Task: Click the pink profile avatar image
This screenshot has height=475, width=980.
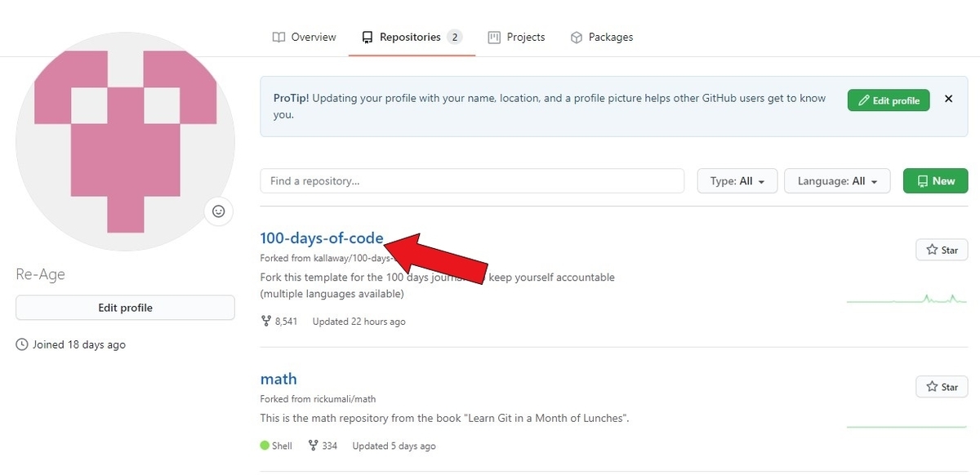Action: point(125,140)
